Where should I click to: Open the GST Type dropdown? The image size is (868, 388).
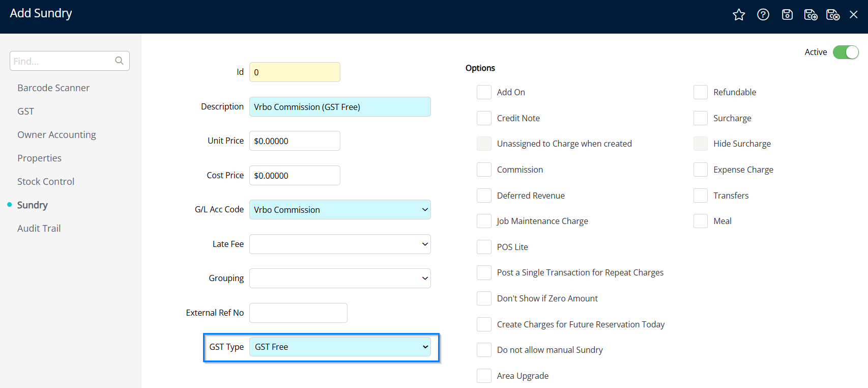tap(340, 347)
